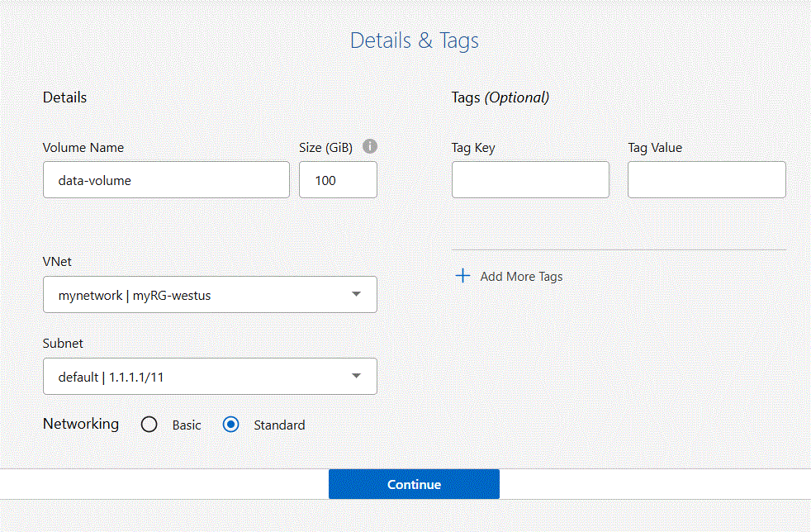This screenshot has height=532, width=811.
Task: Click the Details section heading
Action: (64, 97)
